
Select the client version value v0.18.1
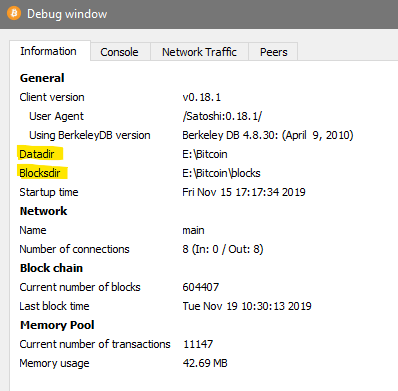202,97
